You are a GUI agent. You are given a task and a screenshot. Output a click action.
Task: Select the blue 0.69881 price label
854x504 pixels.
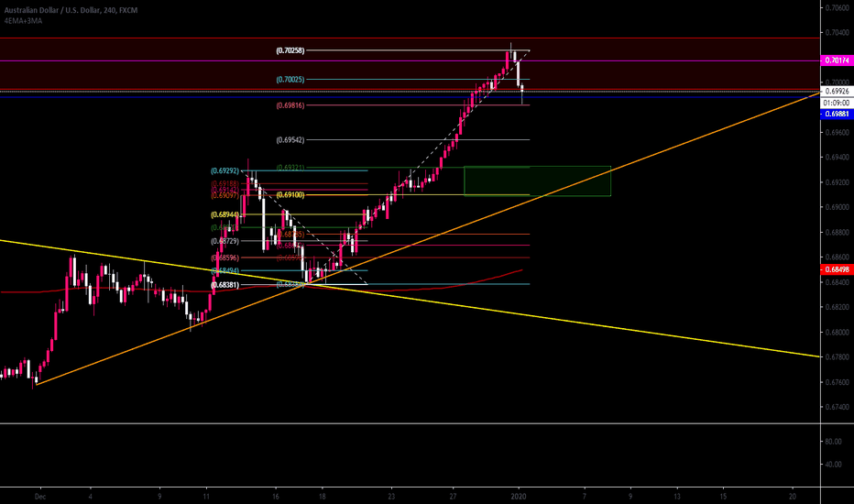pyautogui.click(x=837, y=114)
